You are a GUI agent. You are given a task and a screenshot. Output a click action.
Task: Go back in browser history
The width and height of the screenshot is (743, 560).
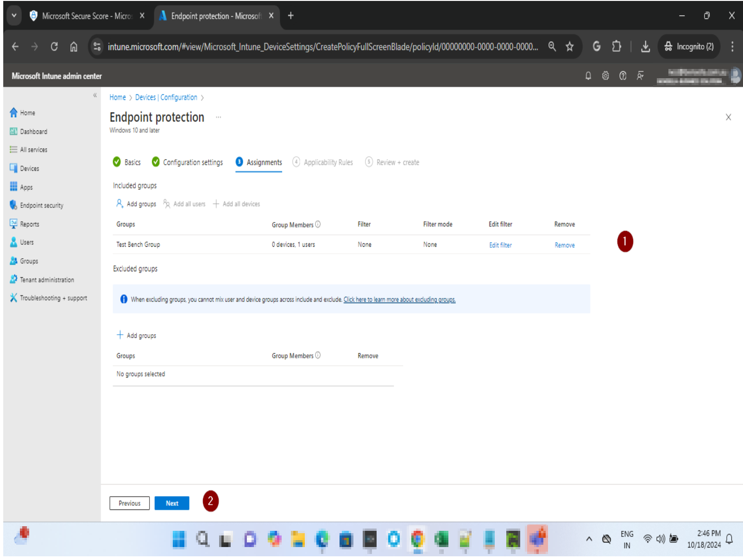15,46
